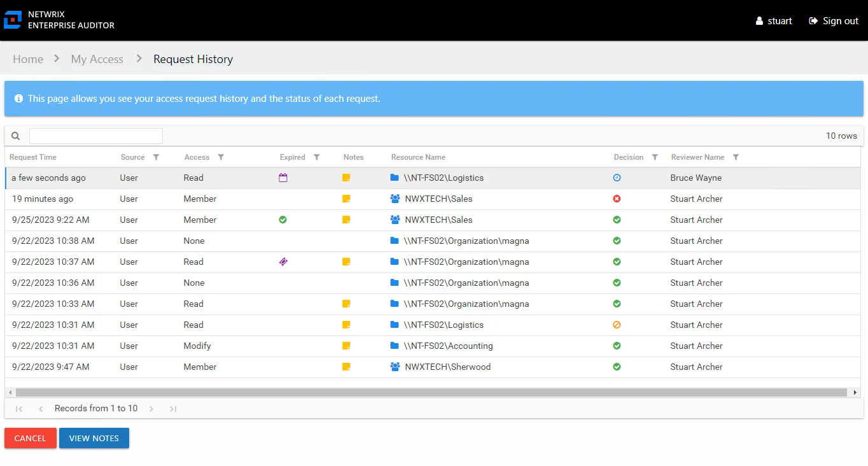Focus the table search input field
The width and height of the screenshot is (868, 466).
[96, 136]
